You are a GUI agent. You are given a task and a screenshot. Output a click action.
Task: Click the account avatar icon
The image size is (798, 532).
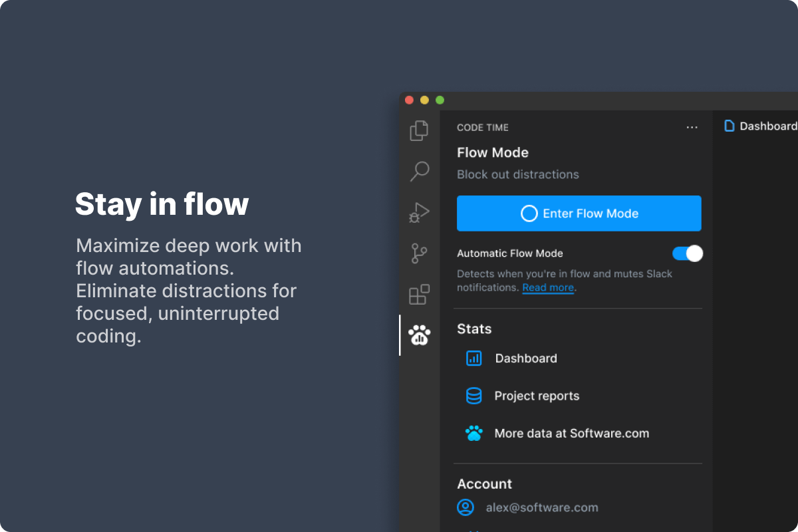[465, 507]
